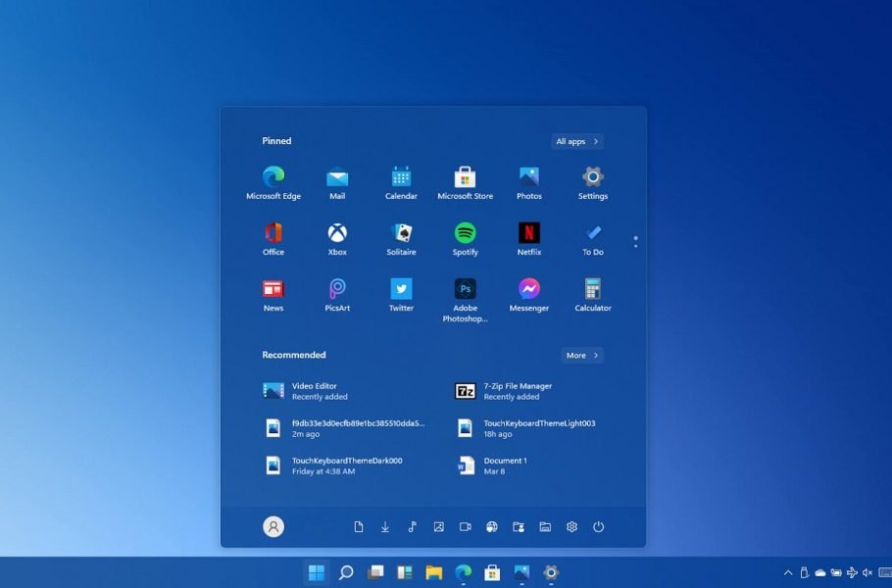Viewport: 892px width, 588px height.
Task: Show More recommended items
Action: tap(582, 356)
